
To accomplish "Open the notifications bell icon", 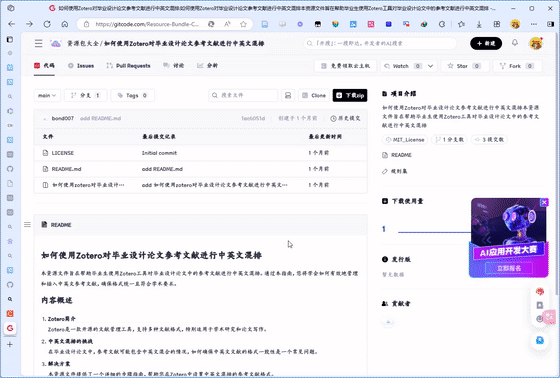I will click(x=515, y=43).
